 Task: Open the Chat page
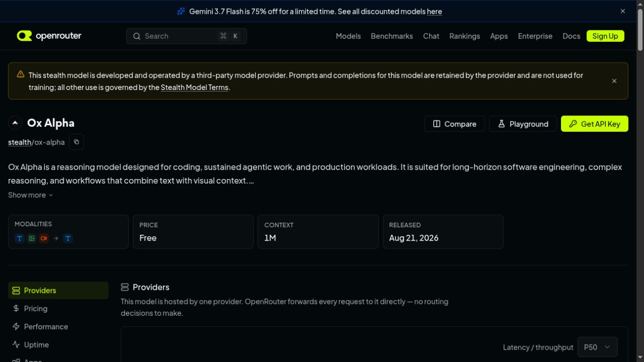coord(431,36)
